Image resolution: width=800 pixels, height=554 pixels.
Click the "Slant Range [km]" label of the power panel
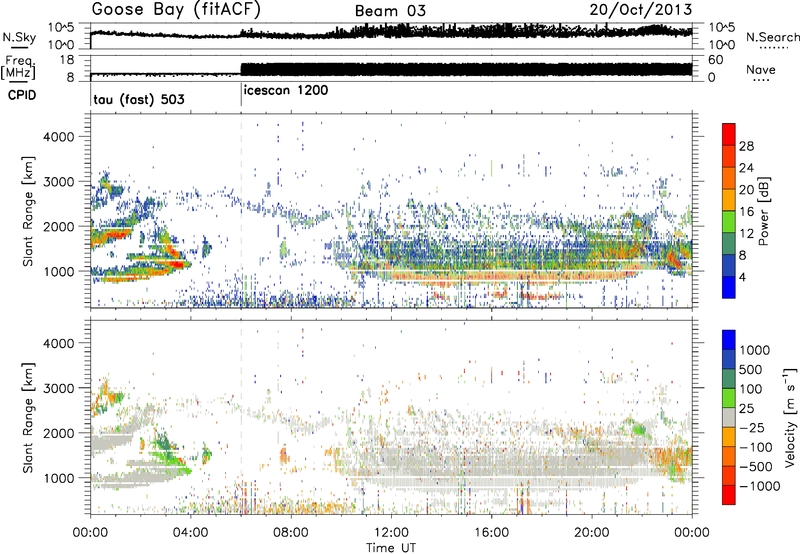click(28, 211)
